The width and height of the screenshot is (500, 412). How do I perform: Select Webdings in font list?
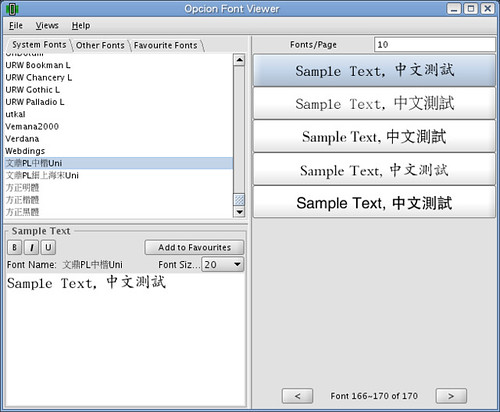[119, 151]
